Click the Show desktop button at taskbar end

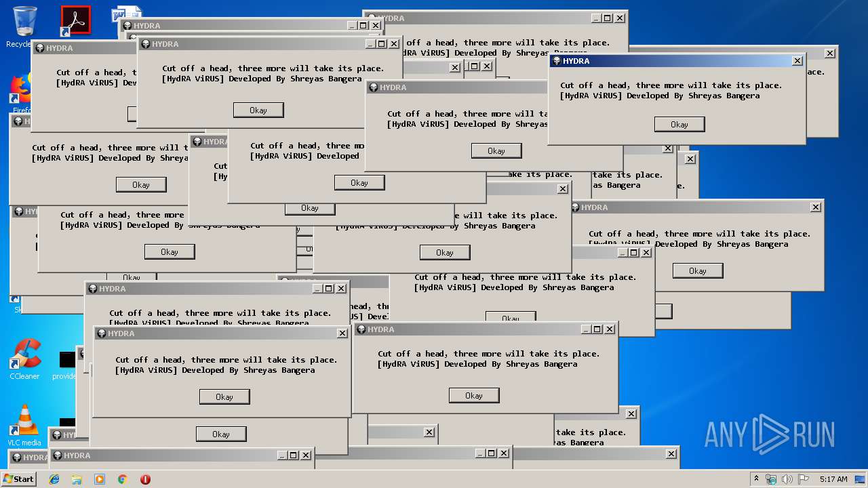pyautogui.click(x=860, y=479)
